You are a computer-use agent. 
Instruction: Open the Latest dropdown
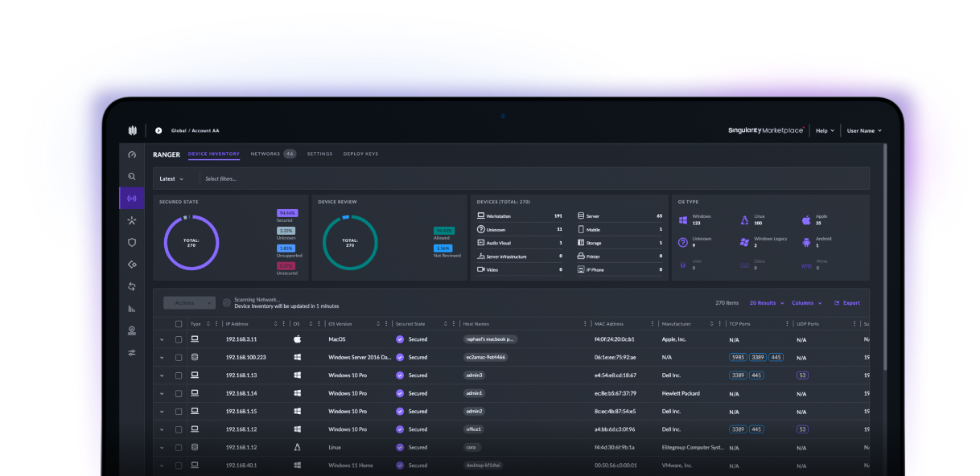[171, 178]
